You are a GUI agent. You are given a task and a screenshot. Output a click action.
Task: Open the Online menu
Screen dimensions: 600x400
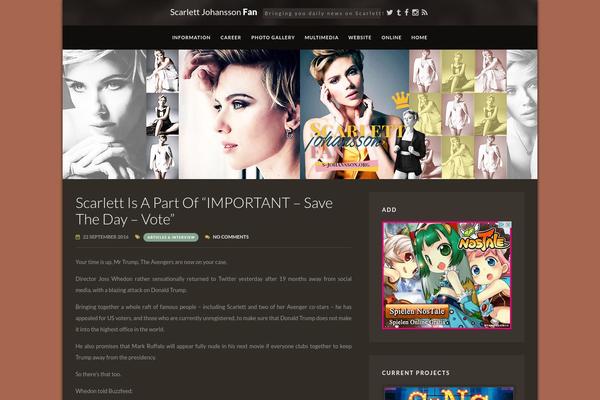coord(391,38)
